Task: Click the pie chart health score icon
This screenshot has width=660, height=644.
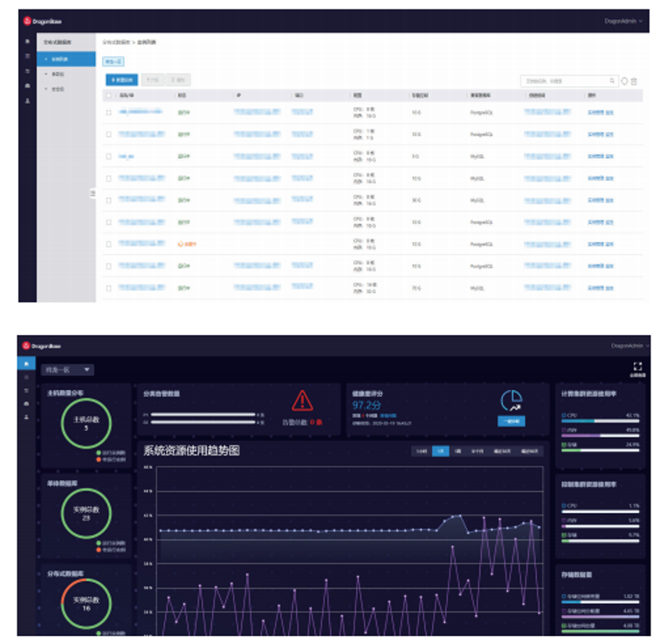Action: [x=512, y=401]
